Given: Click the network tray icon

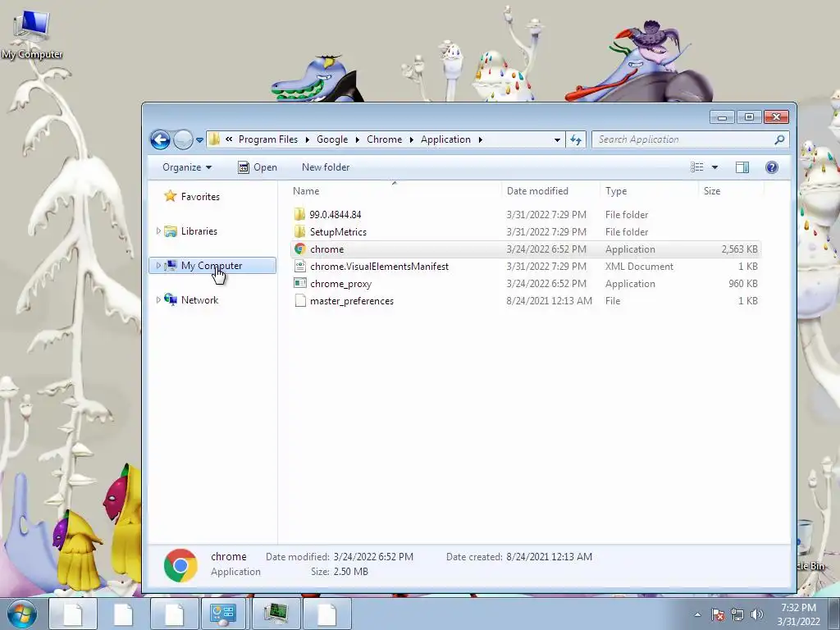Looking at the screenshot, I should (737, 614).
